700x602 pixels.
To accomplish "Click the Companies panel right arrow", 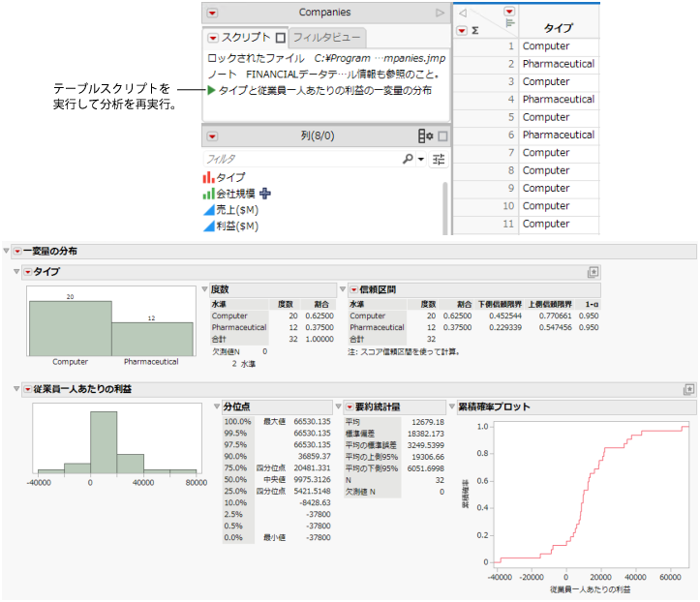I will (441, 13).
